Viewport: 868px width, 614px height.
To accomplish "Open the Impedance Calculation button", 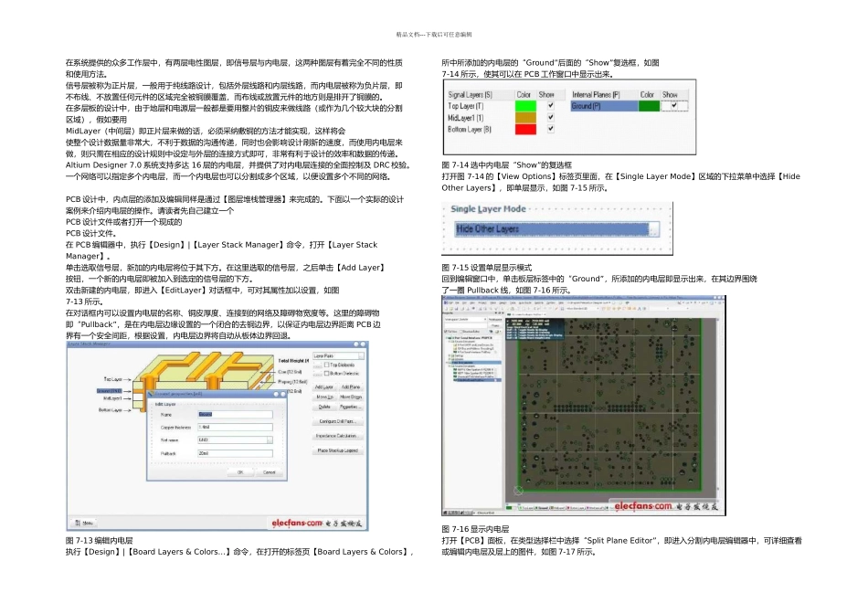I will click(x=337, y=436).
